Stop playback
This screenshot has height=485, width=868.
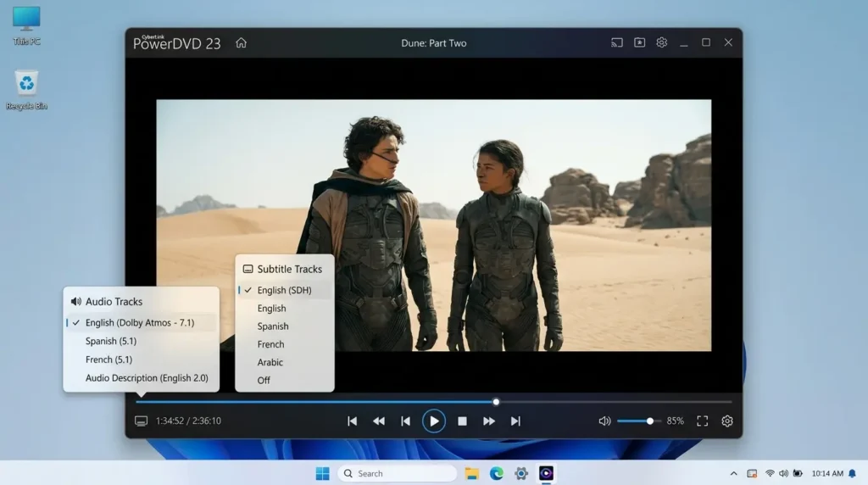(x=462, y=421)
